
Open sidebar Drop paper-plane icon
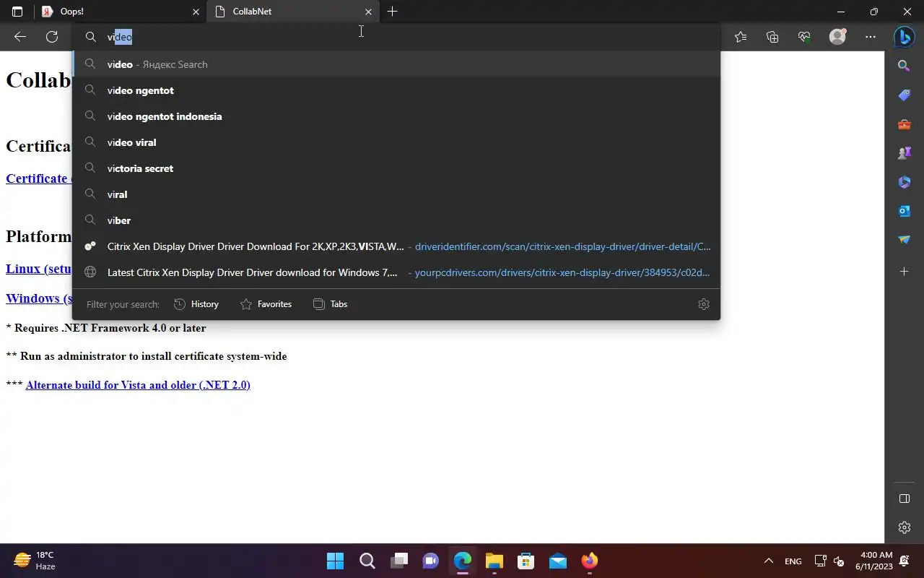[x=904, y=240]
